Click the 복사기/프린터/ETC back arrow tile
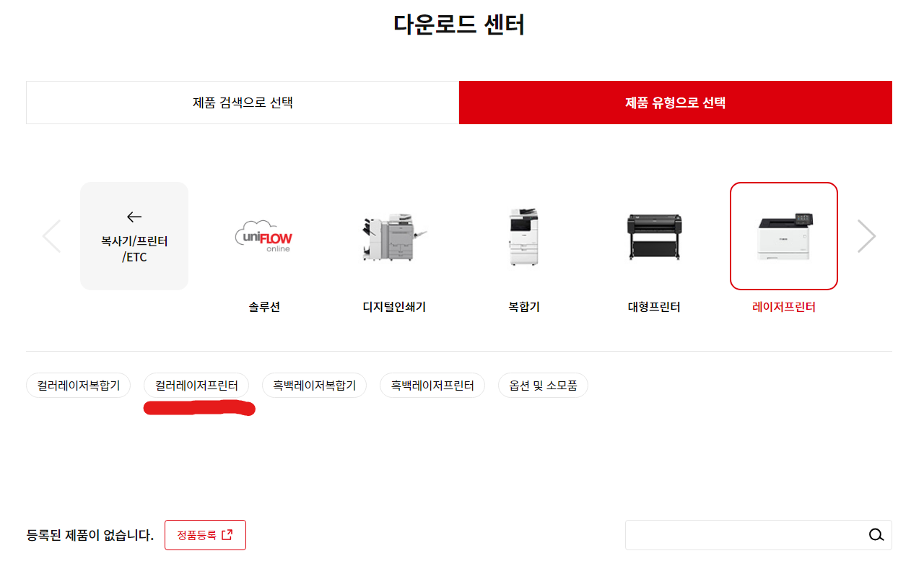Image resolution: width=924 pixels, height=569 pixels. (134, 235)
